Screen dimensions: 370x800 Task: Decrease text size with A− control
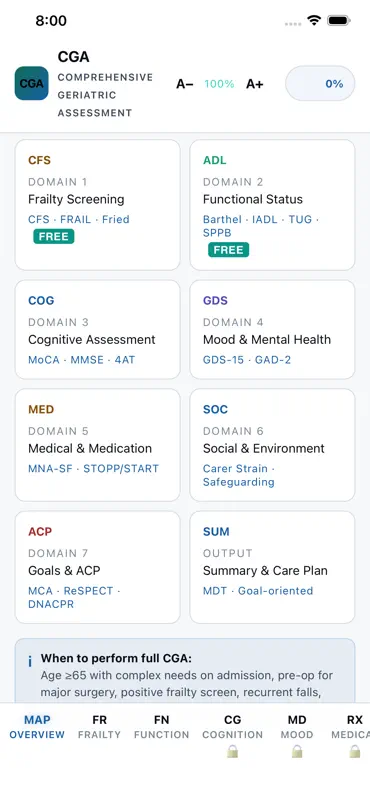185,84
